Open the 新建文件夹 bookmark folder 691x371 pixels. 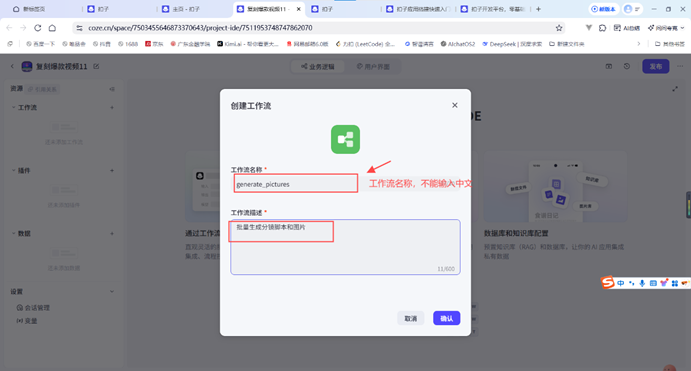pyautogui.click(x=567, y=44)
